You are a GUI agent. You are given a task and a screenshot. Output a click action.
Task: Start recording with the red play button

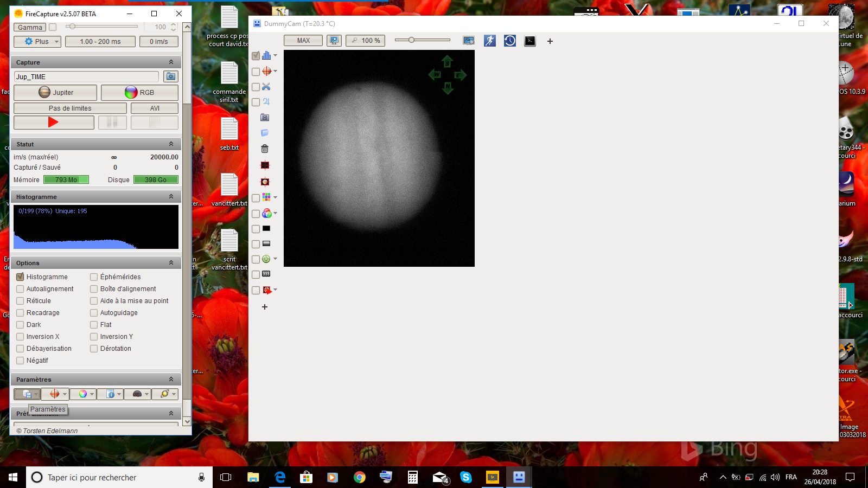coord(53,123)
